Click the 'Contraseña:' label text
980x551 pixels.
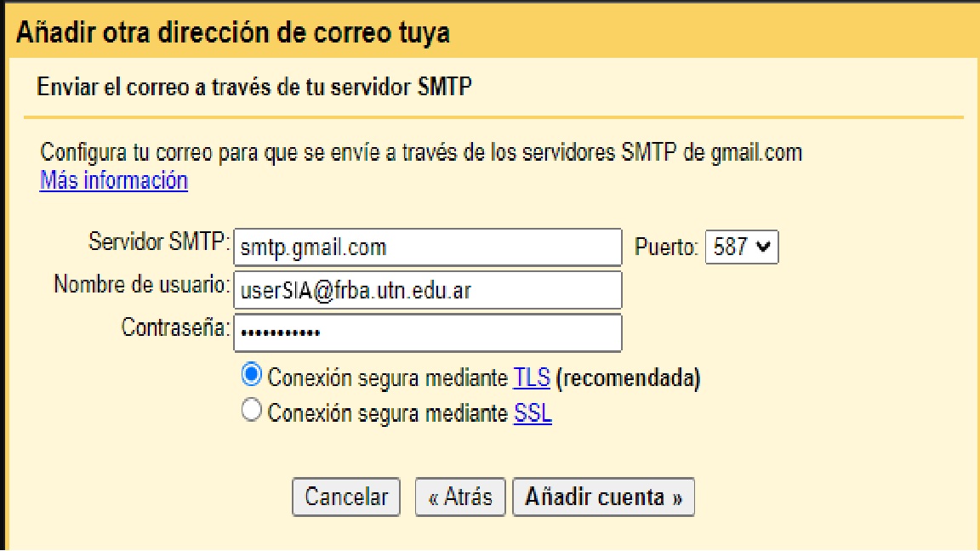[175, 327]
